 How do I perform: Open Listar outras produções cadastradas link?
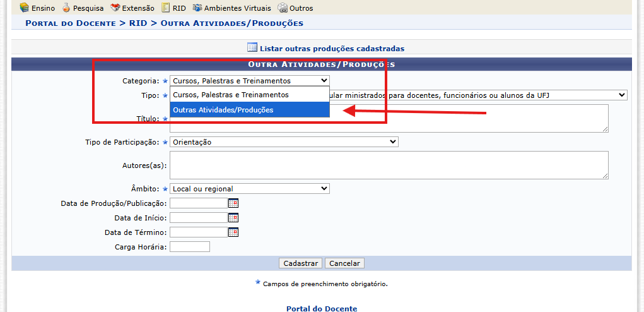point(332,49)
